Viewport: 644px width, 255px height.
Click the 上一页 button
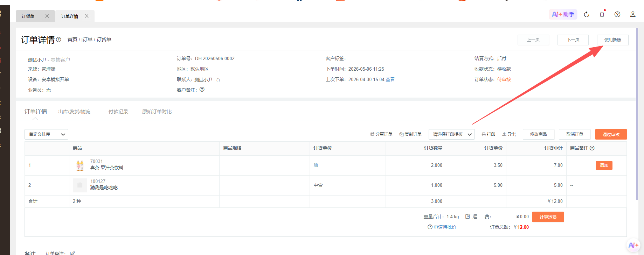tap(533, 40)
